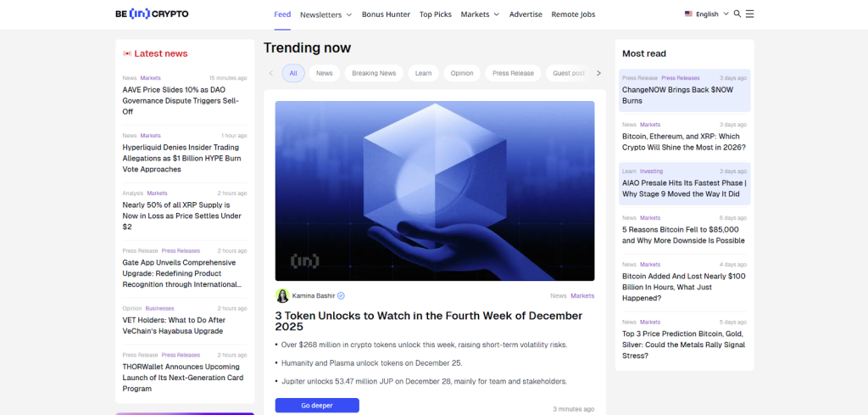Open Top Picks in the navigation
This screenshot has height=415, width=868.
436,14
